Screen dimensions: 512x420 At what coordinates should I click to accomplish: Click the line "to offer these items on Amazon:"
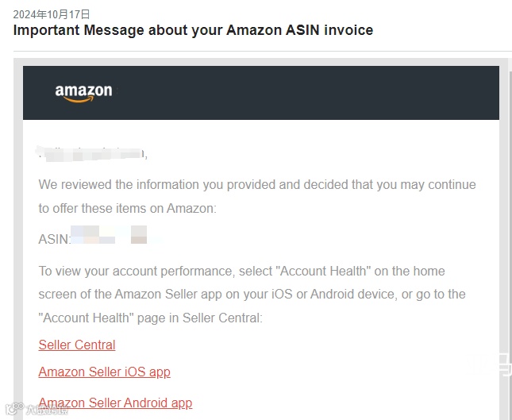[127, 208]
